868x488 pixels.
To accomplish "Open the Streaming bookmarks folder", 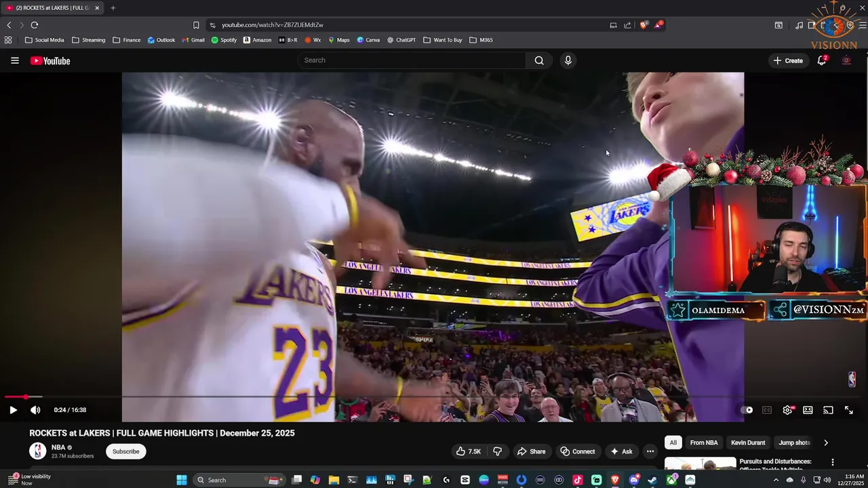I will point(88,40).
